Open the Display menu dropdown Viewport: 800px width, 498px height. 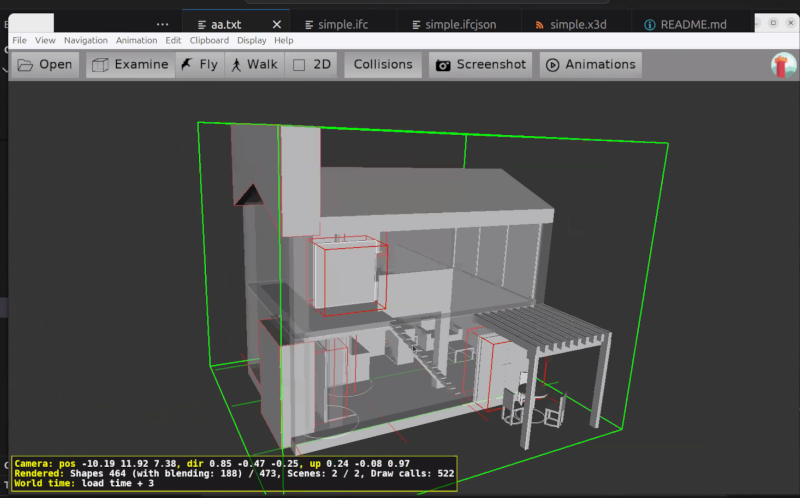(252, 40)
